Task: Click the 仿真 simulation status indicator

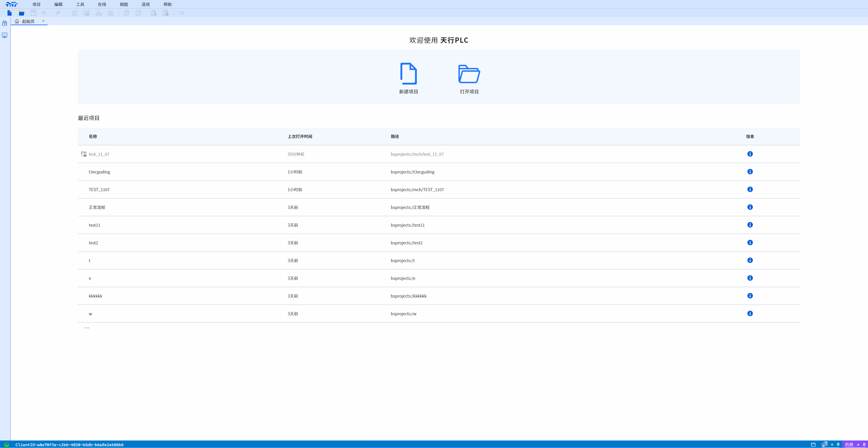Action: pyautogui.click(x=849, y=445)
